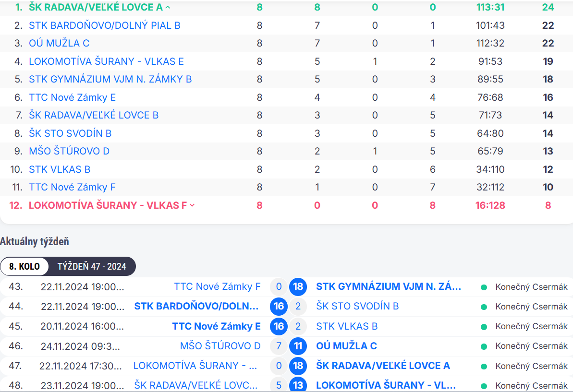The height and width of the screenshot is (392, 573).
Task: Click ŠK RADAVA/VEĽKÉ LOVC... in match 48
Action: 195,385
